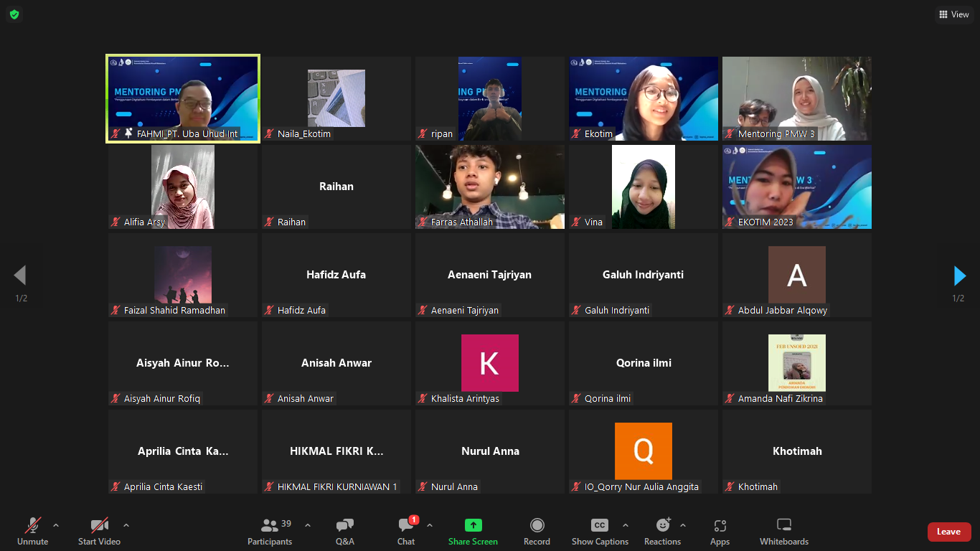
Task: Start Video camera toggle
Action: (99, 525)
